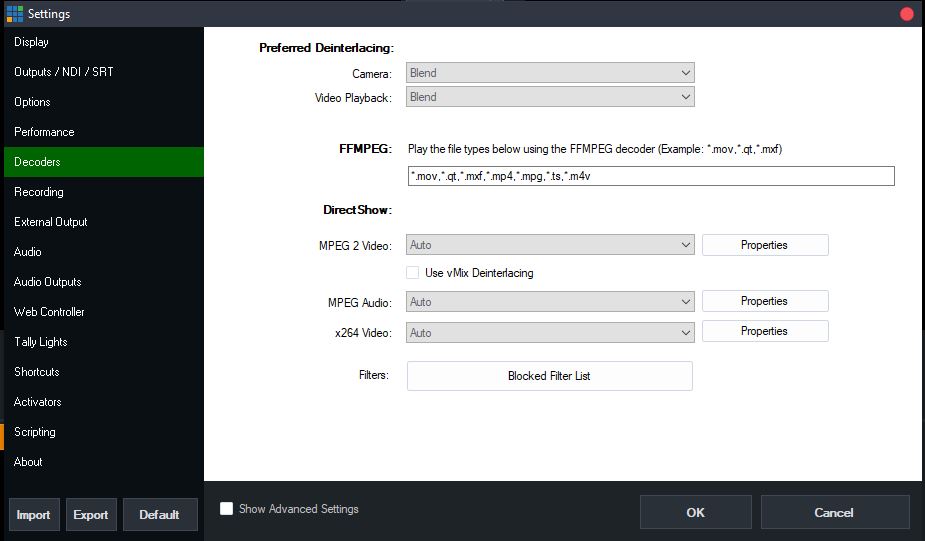Close Settings with the red circle button

coord(907,14)
